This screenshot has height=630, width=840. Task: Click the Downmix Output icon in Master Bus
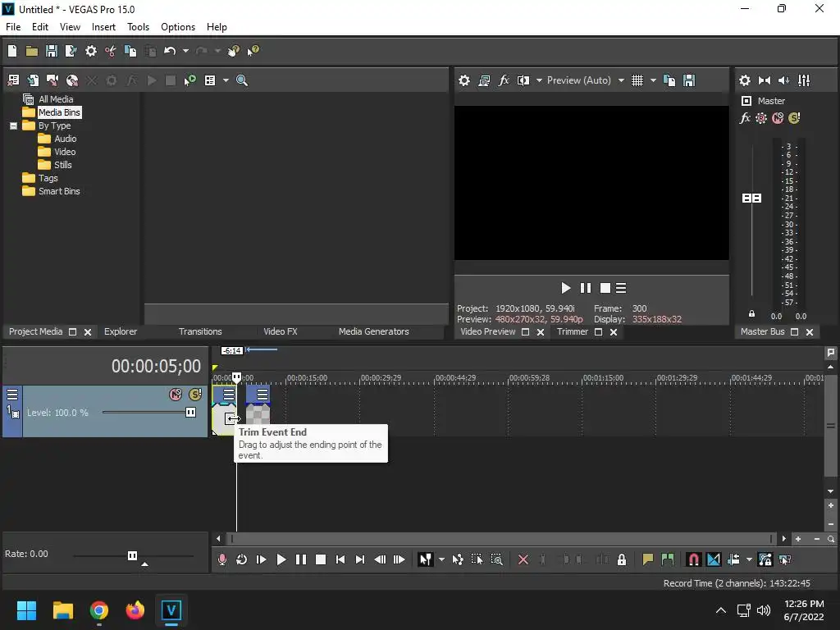(x=765, y=80)
